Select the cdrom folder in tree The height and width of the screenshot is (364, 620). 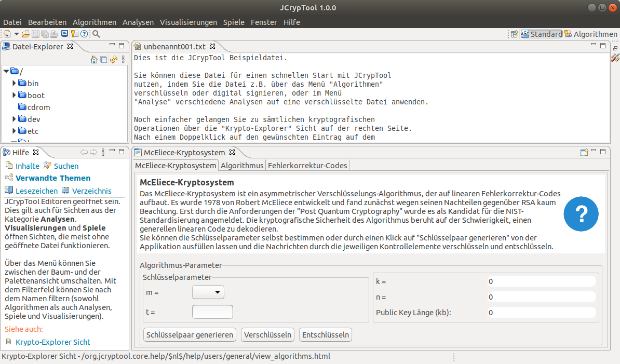click(x=38, y=107)
